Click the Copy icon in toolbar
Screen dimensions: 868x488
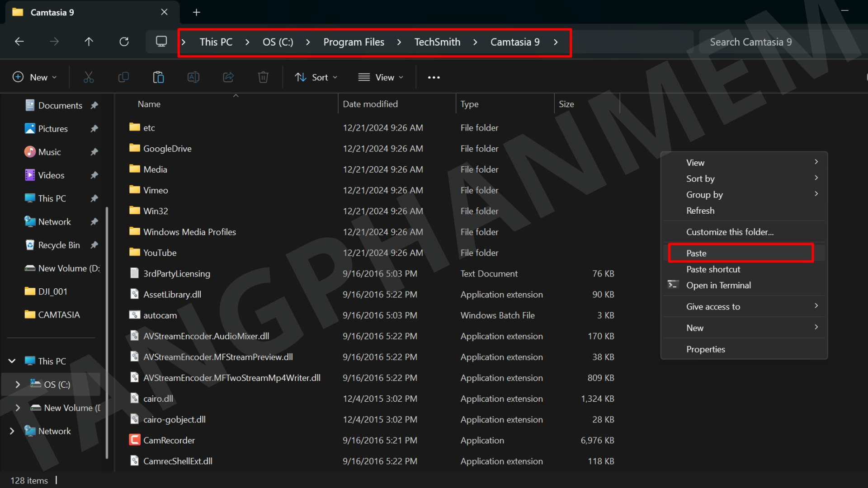click(x=123, y=77)
